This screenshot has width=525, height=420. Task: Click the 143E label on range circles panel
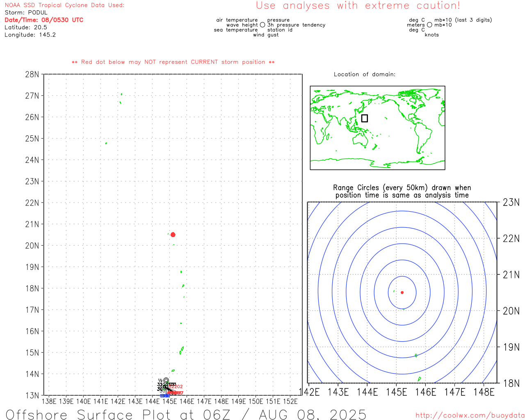click(x=338, y=392)
